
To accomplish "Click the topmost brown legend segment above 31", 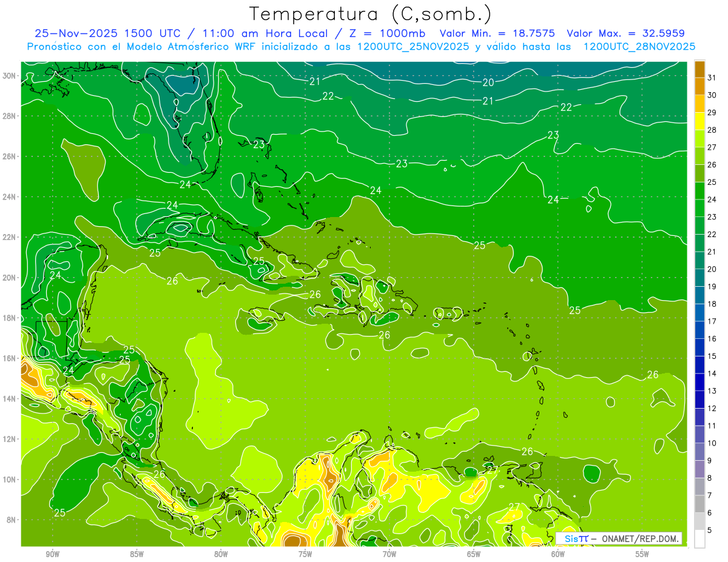I will pyautogui.click(x=699, y=69).
